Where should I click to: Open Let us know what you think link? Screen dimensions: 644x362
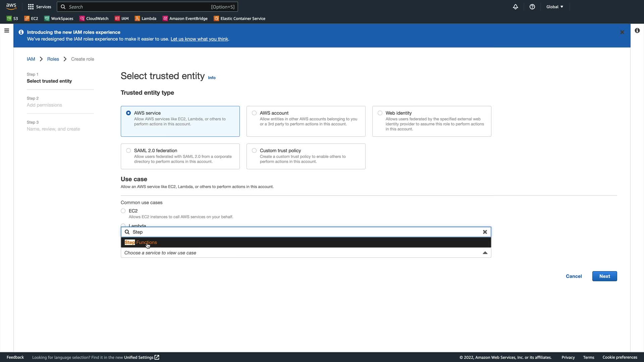(x=199, y=39)
